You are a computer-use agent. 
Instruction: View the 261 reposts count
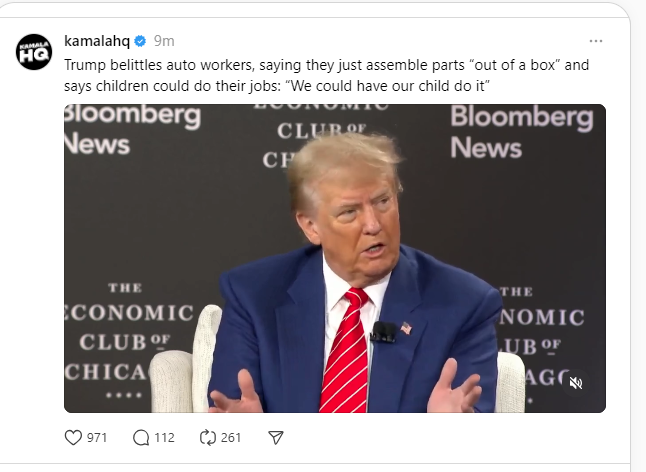[231, 438]
